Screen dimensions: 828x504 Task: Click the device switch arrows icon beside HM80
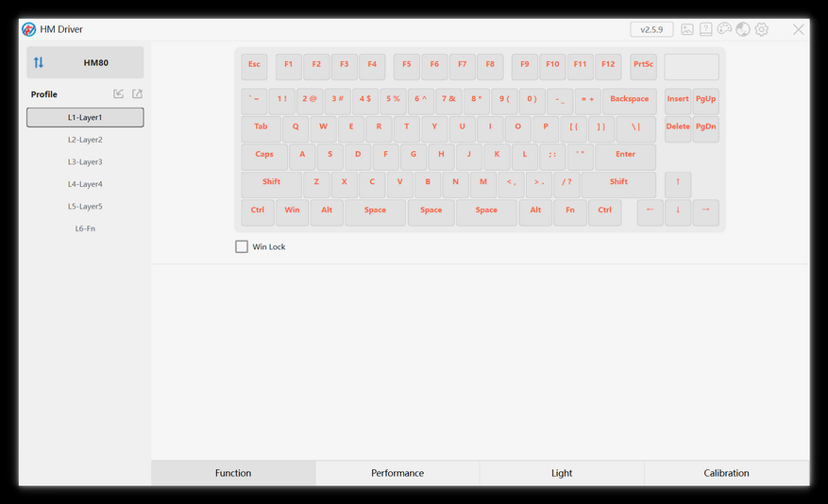click(39, 63)
